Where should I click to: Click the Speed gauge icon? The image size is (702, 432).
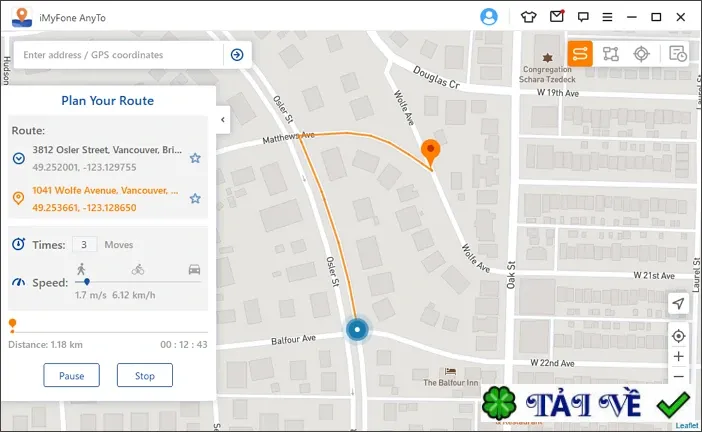[x=18, y=282]
